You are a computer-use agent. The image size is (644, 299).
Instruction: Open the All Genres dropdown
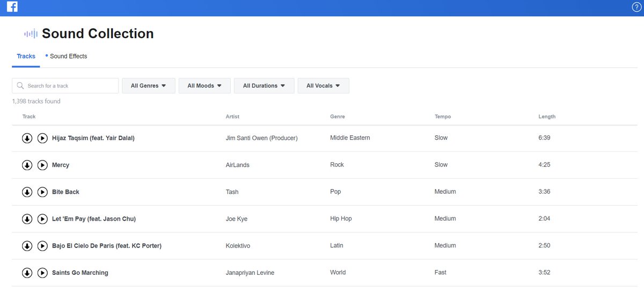click(x=149, y=86)
